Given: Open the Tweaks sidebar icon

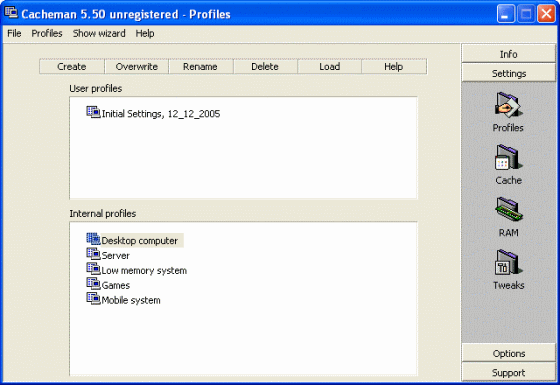Looking at the screenshot, I should coord(509,262).
